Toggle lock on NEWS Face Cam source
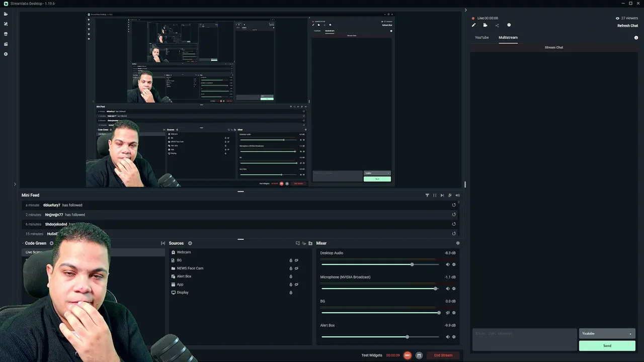 click(x=290, y=268)
